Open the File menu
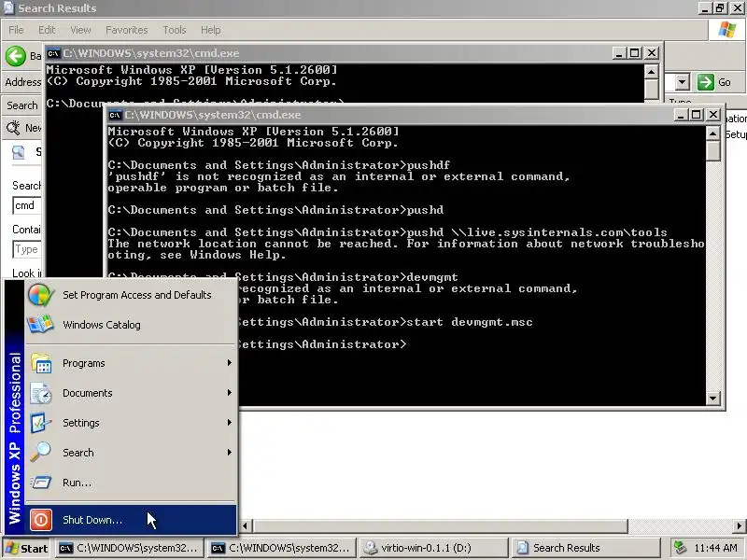Viewport: 747px width, 560px height. pos(16,30)
